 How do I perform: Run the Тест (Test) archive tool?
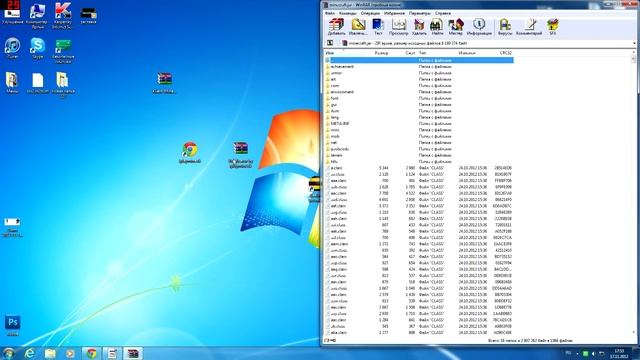coord(378,27)
